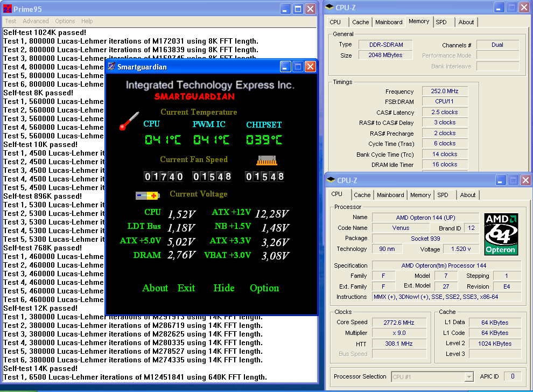Click the thermometer icon in Smartguardian
The image size is (533, 392).
pyautogui.click(x=129, y=121)
